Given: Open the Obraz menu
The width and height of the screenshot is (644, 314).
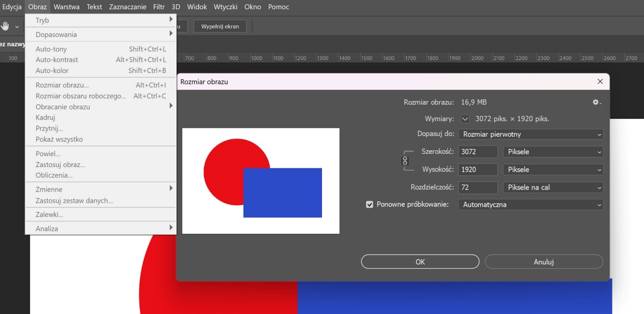Looking at the screenshot, I should [37, 7].
